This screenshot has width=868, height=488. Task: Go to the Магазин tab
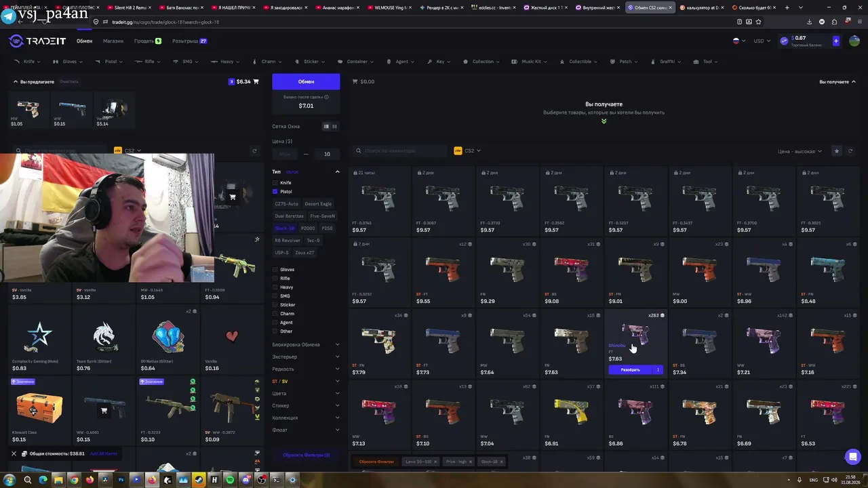113,41
